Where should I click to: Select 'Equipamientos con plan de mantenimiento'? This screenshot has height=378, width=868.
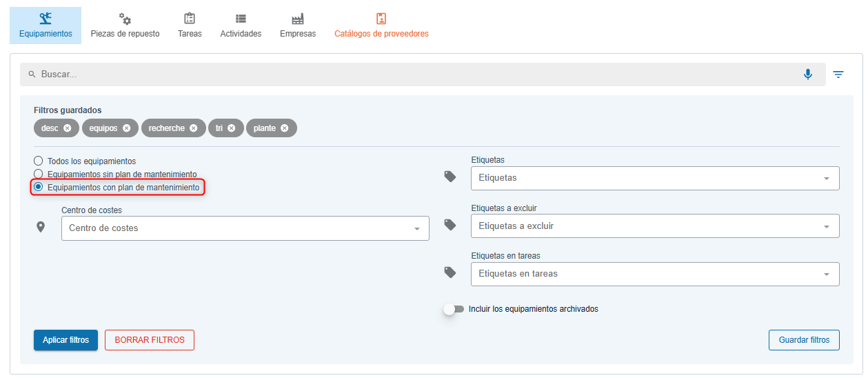39,187
